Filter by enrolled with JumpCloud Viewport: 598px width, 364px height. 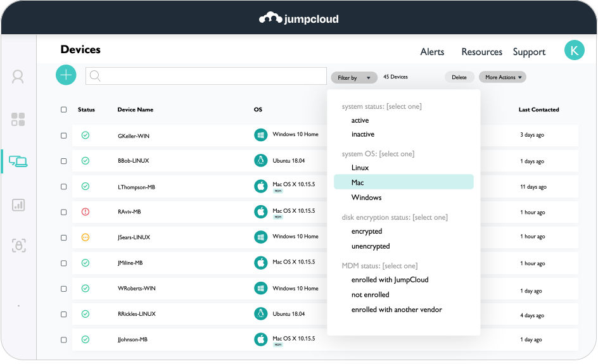(390, 280)
